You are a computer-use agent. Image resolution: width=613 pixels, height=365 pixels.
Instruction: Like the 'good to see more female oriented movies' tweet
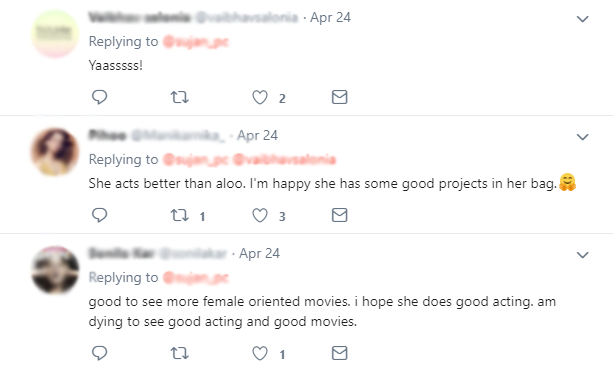[x=260, y=353]
